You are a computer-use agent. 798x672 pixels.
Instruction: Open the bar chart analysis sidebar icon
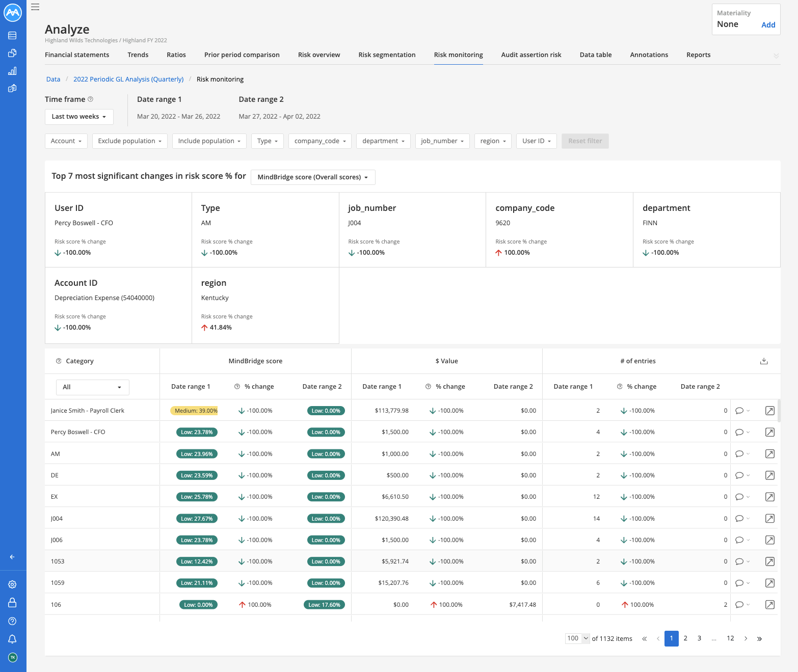[x=12, y=71]
